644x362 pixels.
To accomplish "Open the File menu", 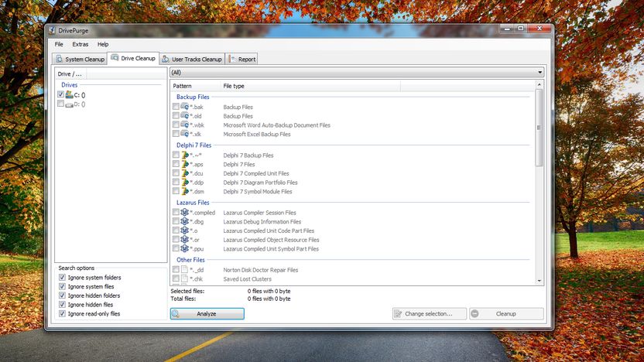I will (59, 44).
